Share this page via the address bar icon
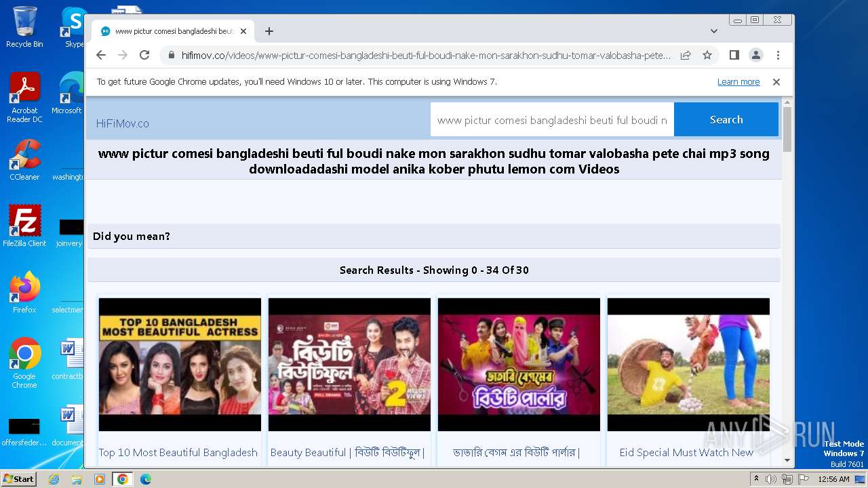868x488 pixels. pos(686,55)
